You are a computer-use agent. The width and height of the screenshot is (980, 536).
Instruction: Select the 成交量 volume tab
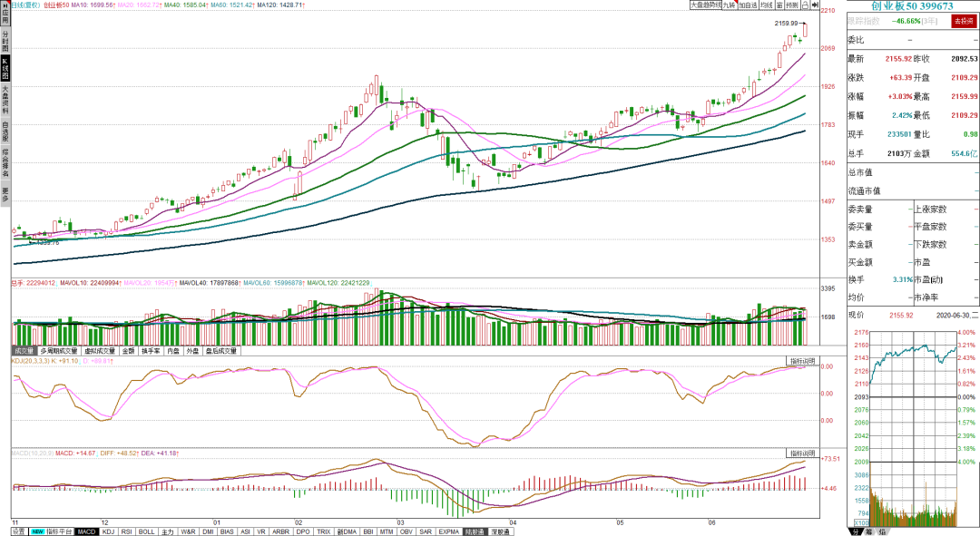(24, 351)
